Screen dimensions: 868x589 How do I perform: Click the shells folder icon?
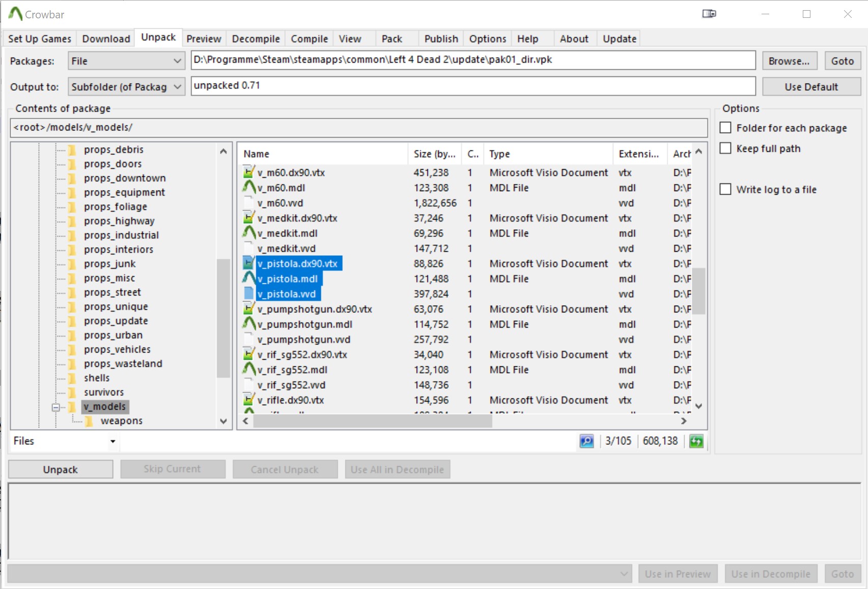click(73, 378)
